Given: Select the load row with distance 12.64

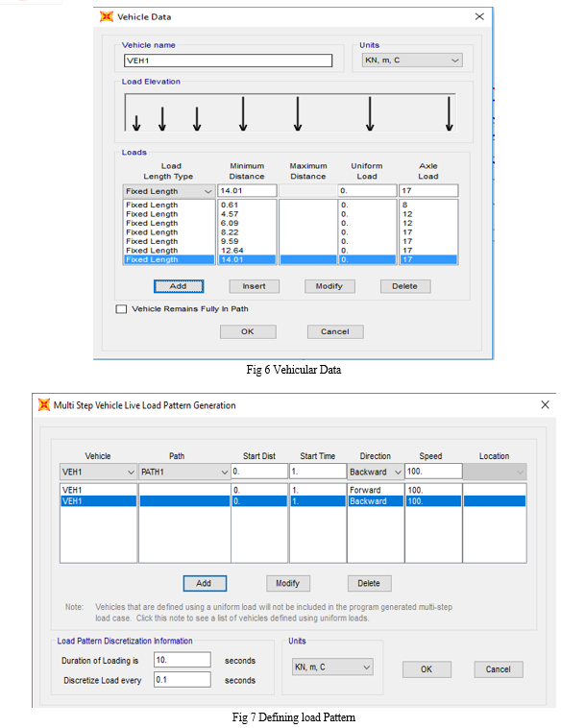Looking at the screenshot, I should [290, 251].
